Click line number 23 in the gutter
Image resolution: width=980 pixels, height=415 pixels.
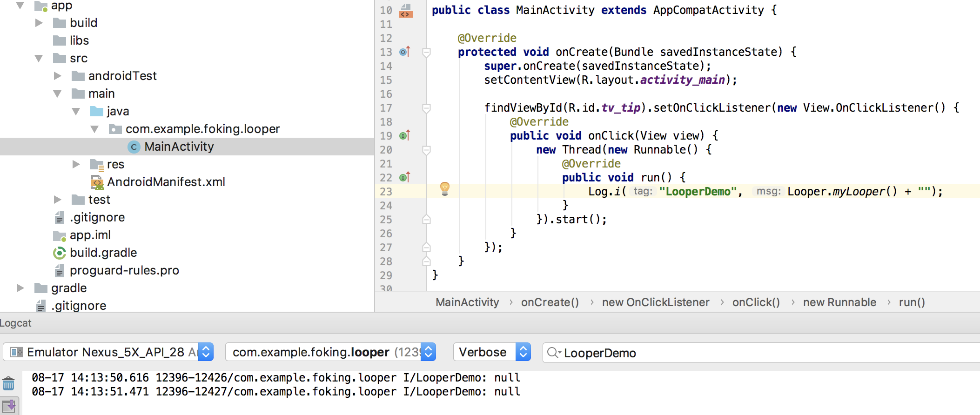tap(386, 192)
